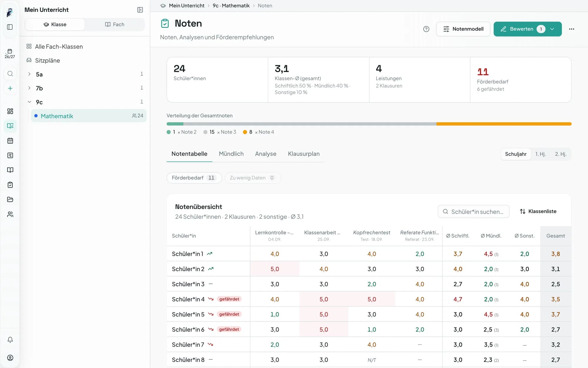Switch to Fach view toggle
The image size is (588, 368).
(115, 24)
